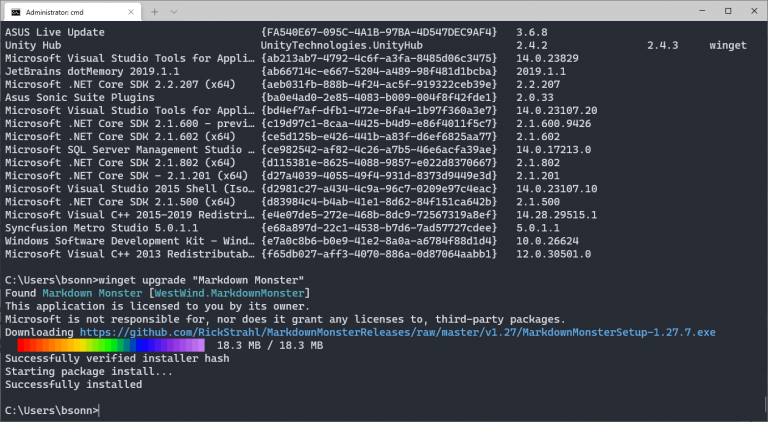The width and height of the screenshot is (768, 422).
Task: Close the Administrator: cmd tab
Action: (131, 12)
